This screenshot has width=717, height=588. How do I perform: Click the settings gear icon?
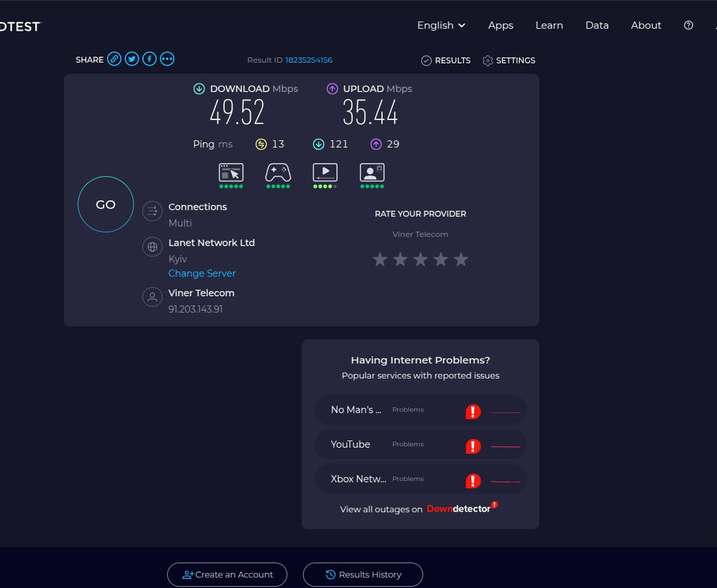[487, 61]
